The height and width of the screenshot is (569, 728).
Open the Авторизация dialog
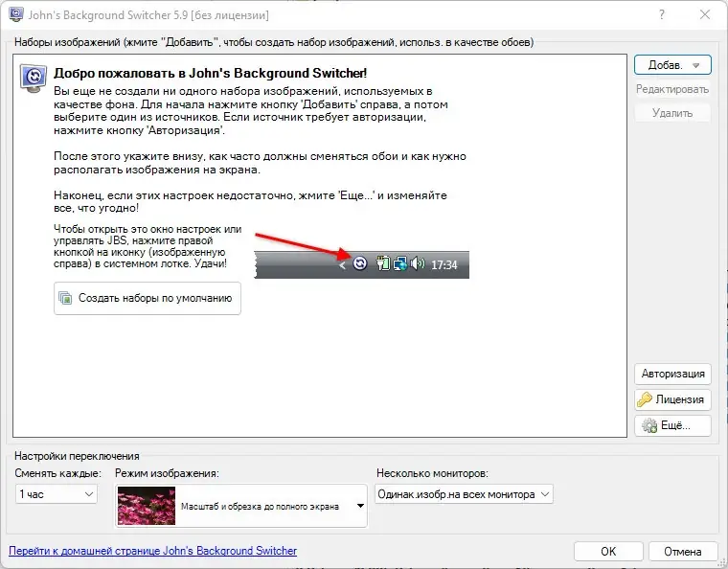coord(672,374)
